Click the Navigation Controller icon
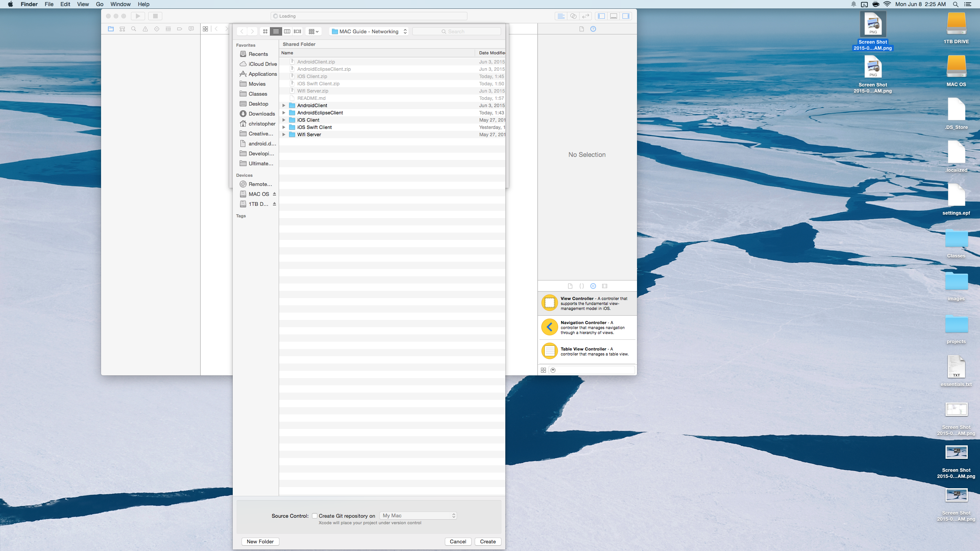Image resolution: width=980 pixels, height=551 pixels. [x=549, y=327]
